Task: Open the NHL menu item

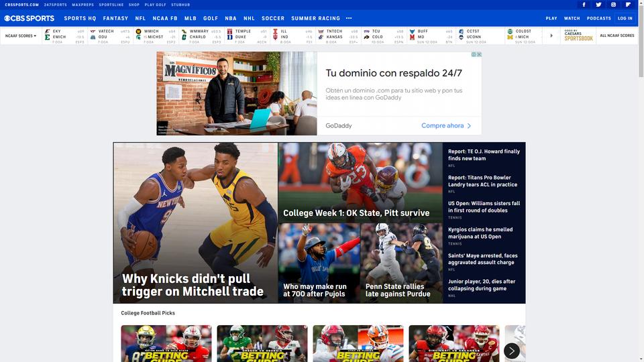Action: tap(249, 19)
